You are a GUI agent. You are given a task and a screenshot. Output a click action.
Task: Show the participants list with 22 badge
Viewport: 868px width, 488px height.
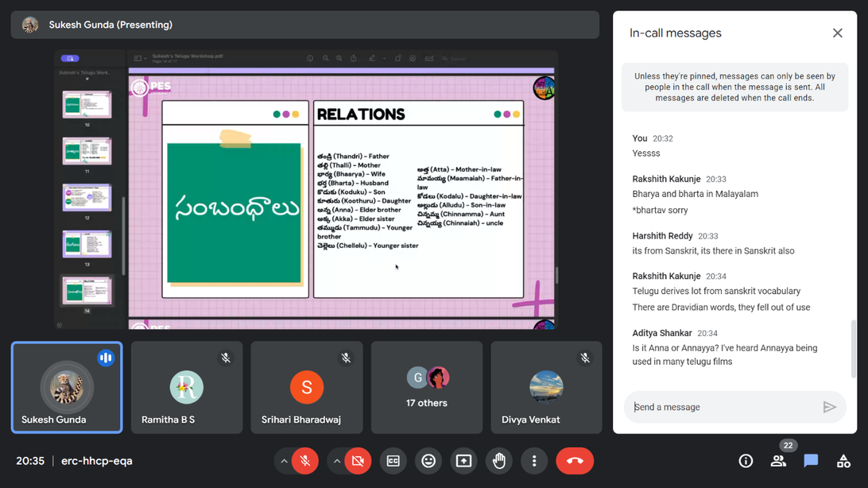778,461
